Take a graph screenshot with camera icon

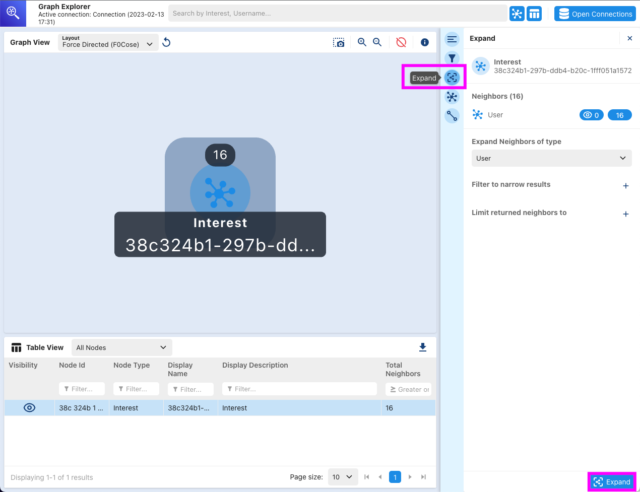point(339,43)
